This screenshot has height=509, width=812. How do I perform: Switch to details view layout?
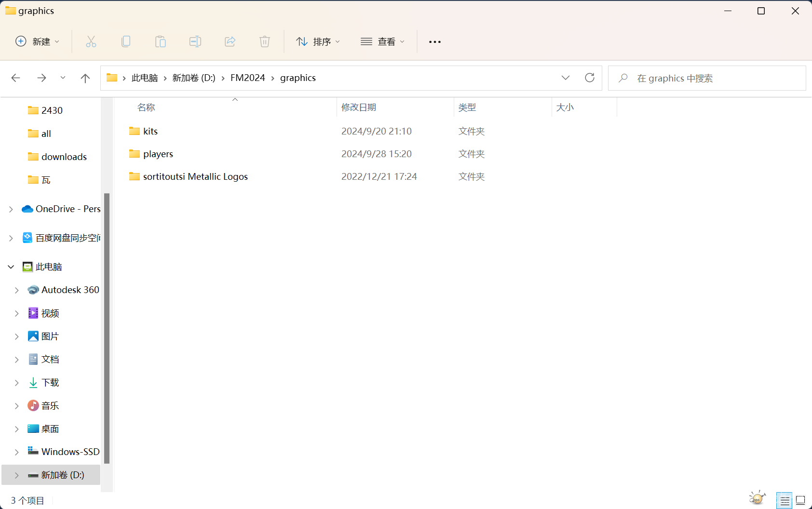[785, 500]
